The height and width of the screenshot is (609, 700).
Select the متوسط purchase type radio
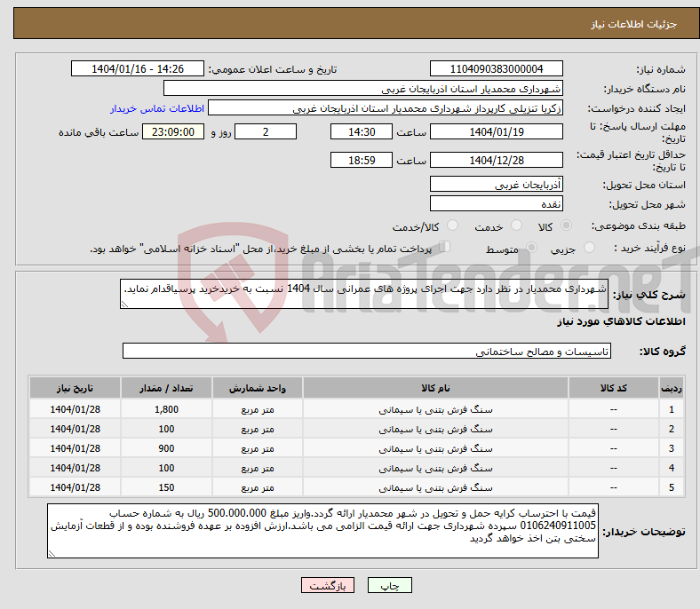pos(531,247)
